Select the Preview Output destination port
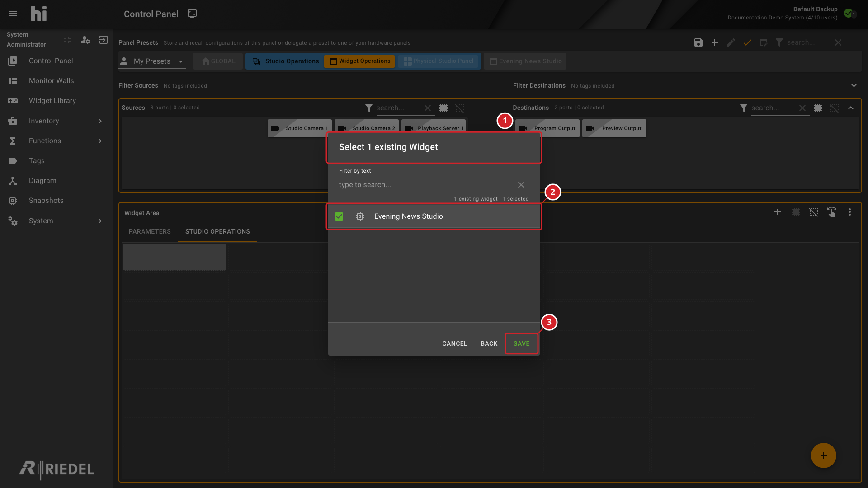The image size is (868, 488). (x=614, y=128)
